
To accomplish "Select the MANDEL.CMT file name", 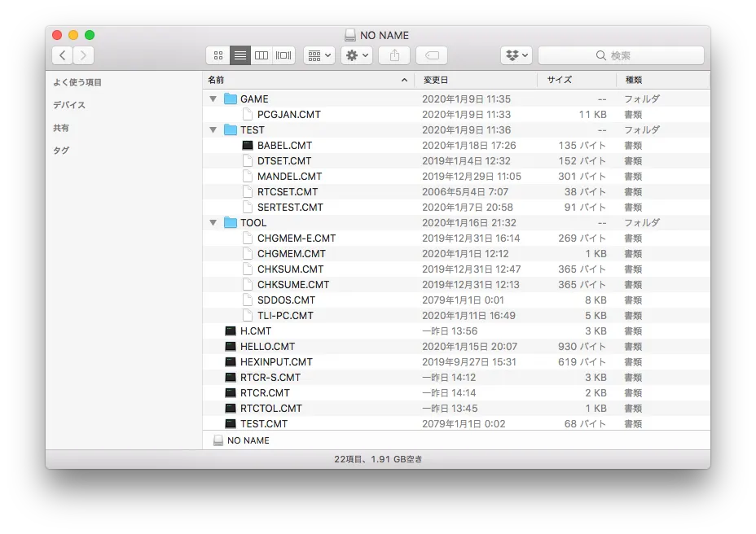I will click(x=289, y=177).
